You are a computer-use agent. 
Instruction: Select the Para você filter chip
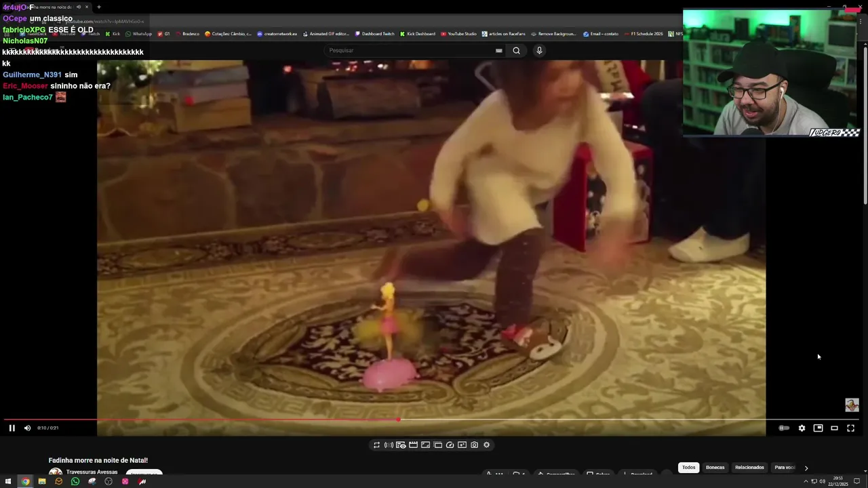point(785,468)
